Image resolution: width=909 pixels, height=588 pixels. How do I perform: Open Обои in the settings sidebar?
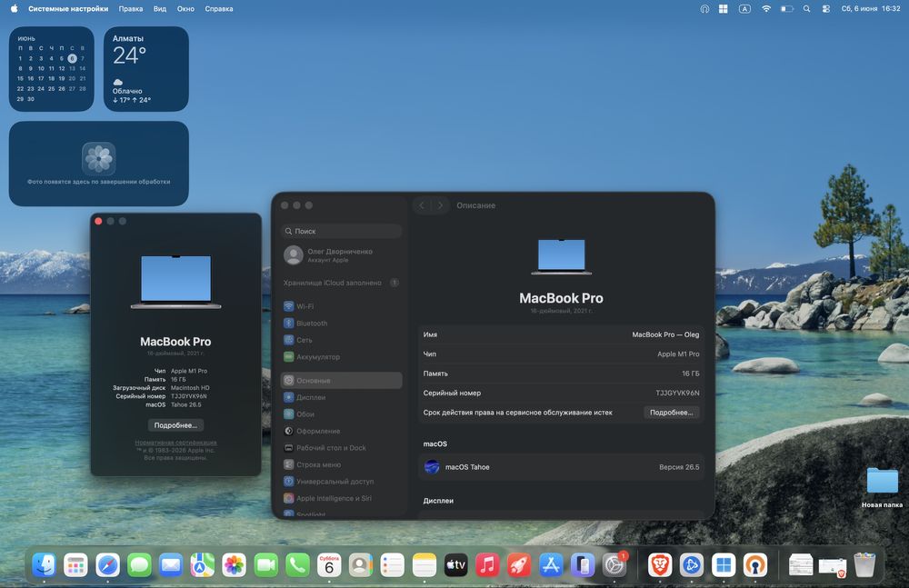click(341, 414)
